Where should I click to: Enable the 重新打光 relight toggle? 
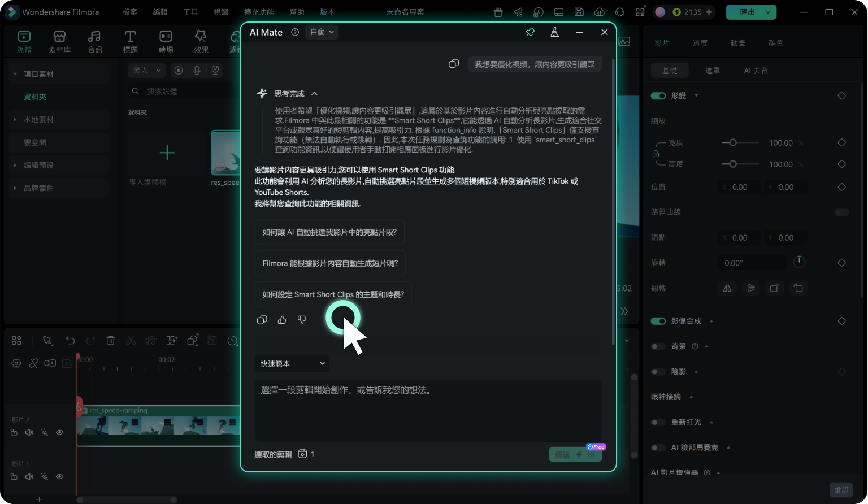coord(658,422)
